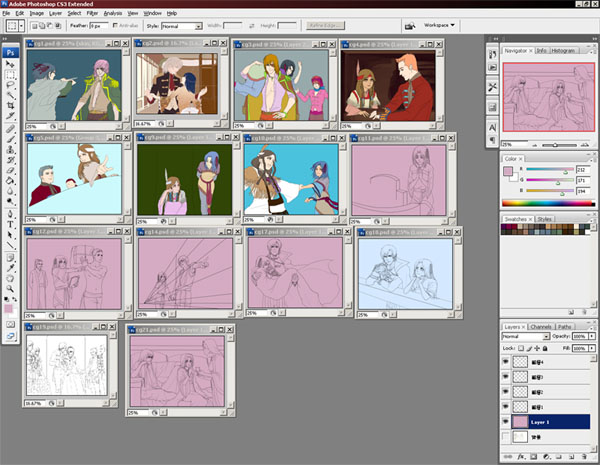Select the Eyedropper tool
The image size is (600, 465).
[10, 268]
